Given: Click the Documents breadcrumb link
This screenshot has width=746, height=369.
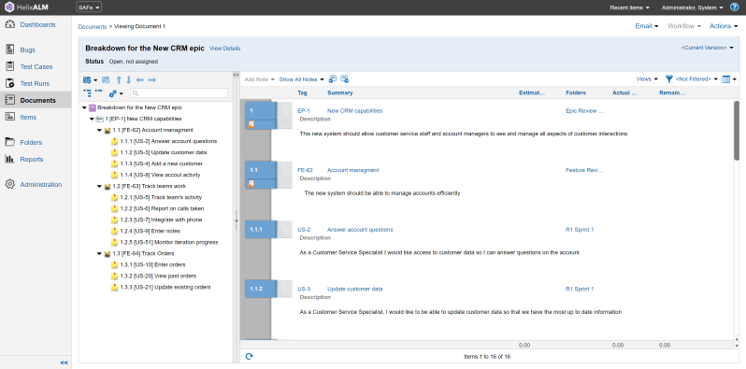Looking at the screenshot, I should (x=92, y=27).
